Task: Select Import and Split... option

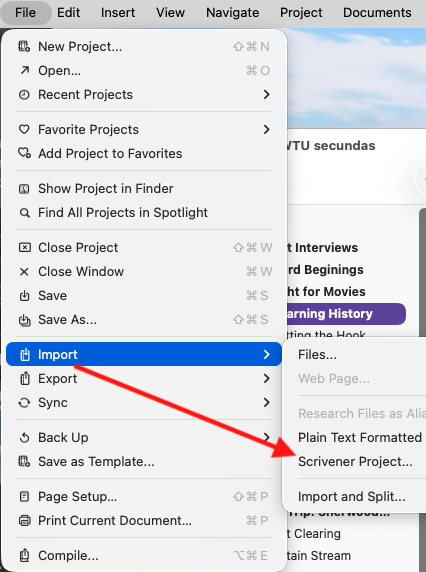Action: pyautogui.click(x=352, y=496)
